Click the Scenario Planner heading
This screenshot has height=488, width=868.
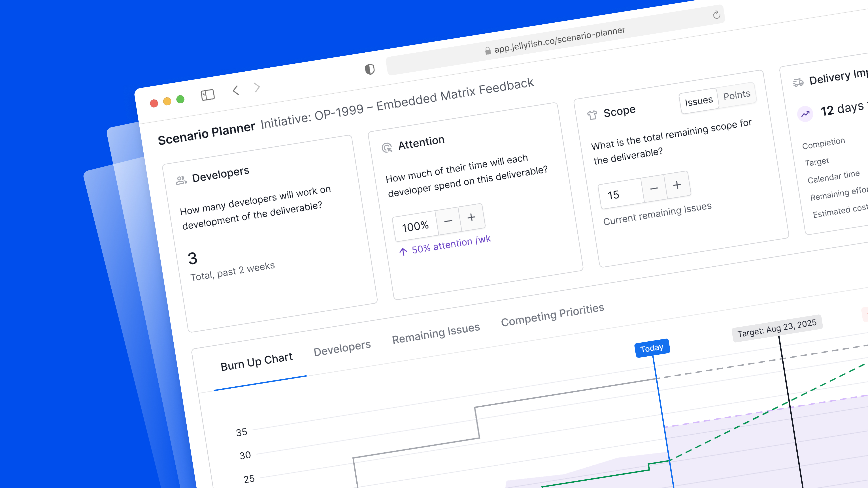click(x=206, y=134)
